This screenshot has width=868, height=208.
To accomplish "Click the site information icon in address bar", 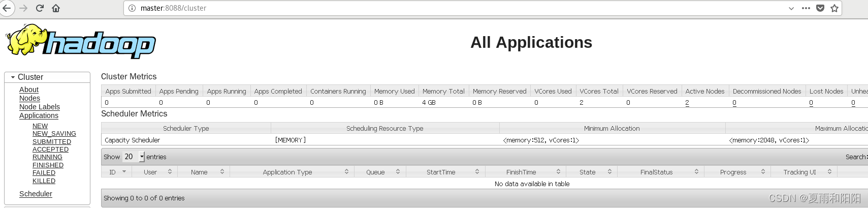I will click(x=132, y=8).
